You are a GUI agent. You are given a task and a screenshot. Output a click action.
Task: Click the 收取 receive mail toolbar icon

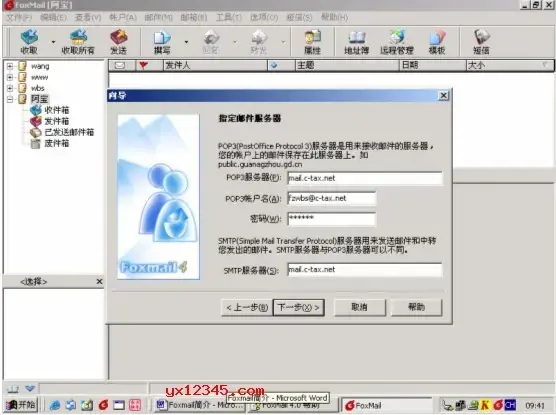tap(29, 42)
